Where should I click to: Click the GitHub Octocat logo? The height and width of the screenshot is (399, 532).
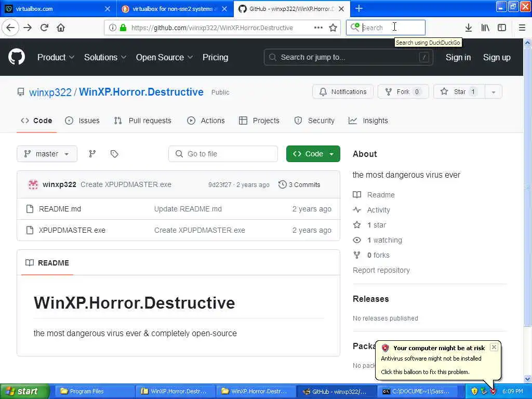pyautogui.click(x=17, y=57)
